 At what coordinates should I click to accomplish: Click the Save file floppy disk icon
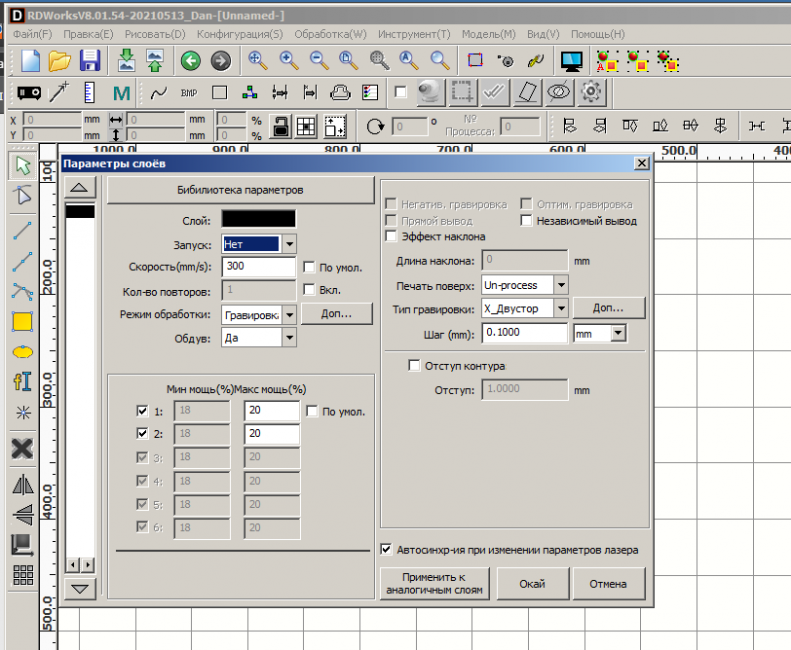pyautogui.click(x=90, y=60)
